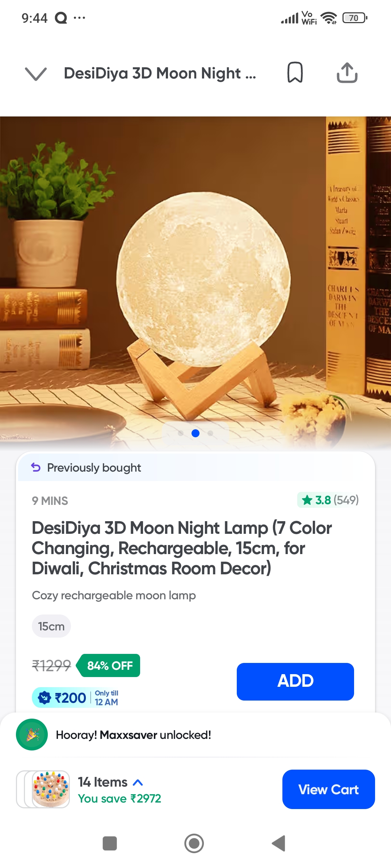Open cart item thumbnail stack
The width and height of the screenshot is (391, 868).
(x=43, y=789)
